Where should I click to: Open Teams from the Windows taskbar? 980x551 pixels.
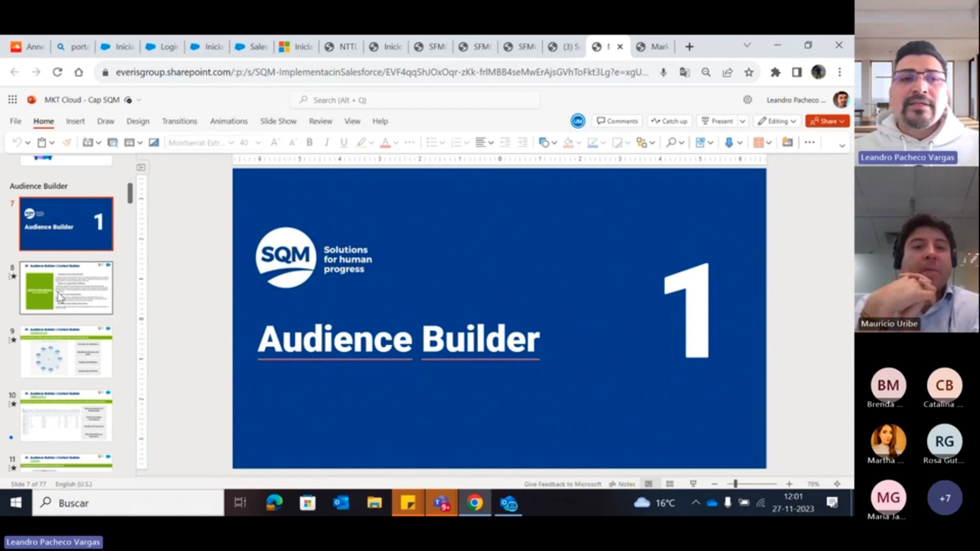[441, 503]
